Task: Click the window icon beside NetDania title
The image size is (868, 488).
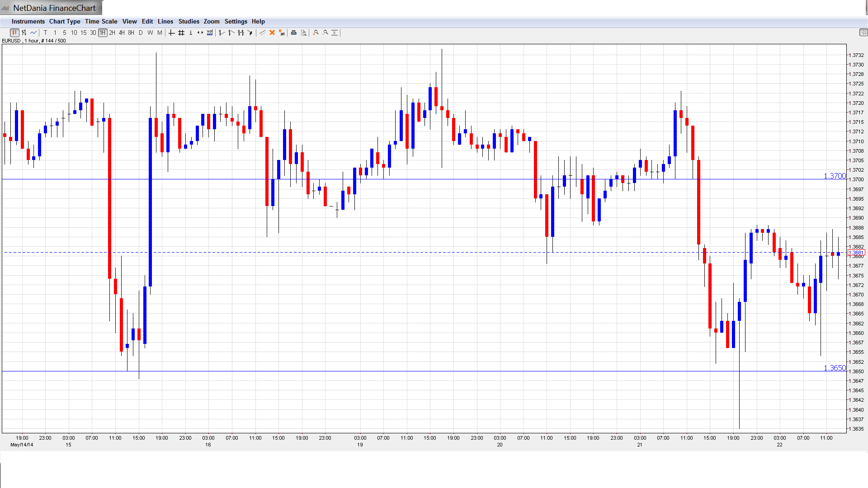Action: [x=5, y=8]
